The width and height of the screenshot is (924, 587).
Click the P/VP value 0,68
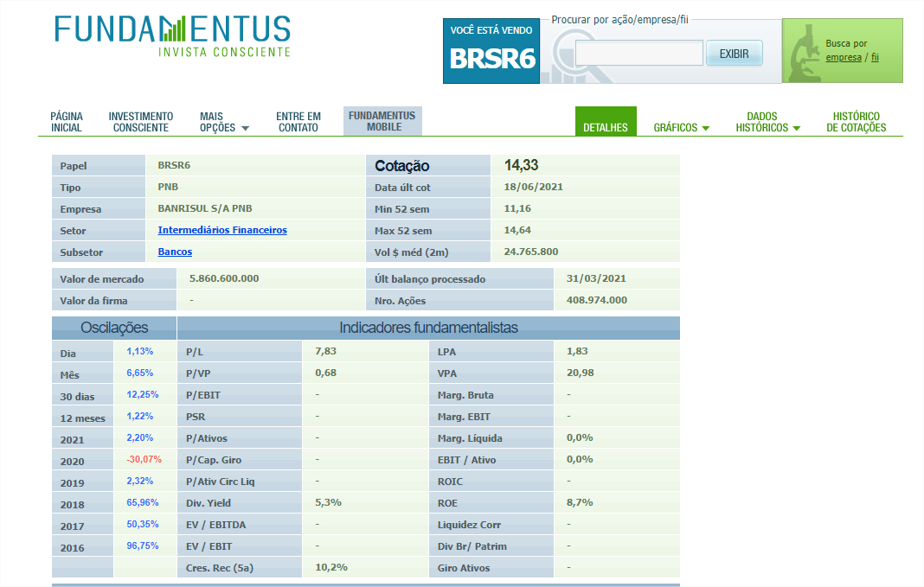tap(325, 373)
